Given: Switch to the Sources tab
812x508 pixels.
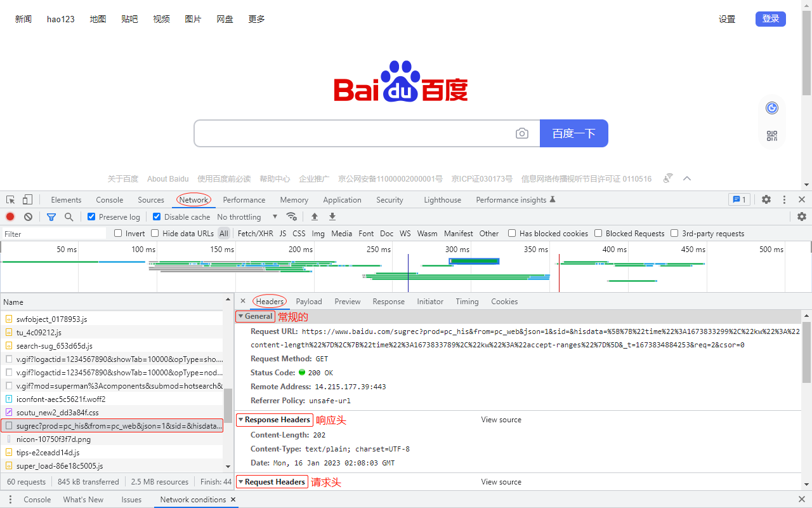Looking at the screenshot, I should pos(151,199).
